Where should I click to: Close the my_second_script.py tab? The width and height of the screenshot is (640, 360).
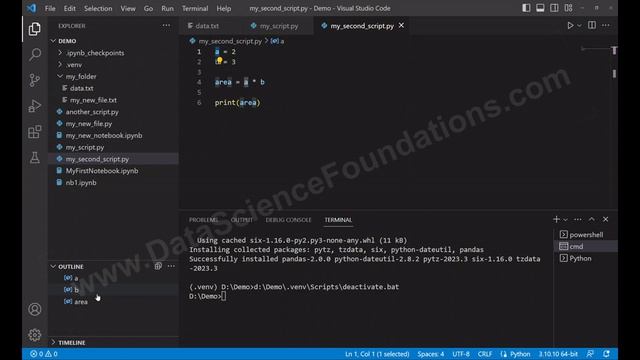402,25
